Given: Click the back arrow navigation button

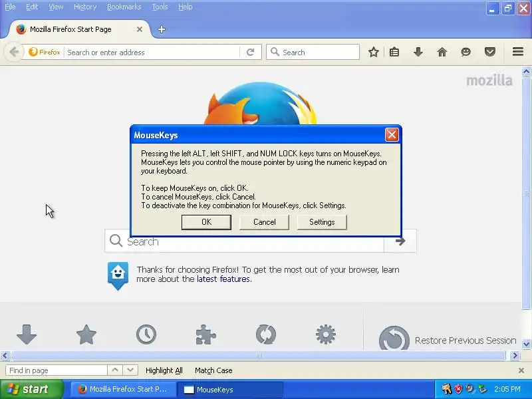Looking at the screenshot, I should (14, 53).
